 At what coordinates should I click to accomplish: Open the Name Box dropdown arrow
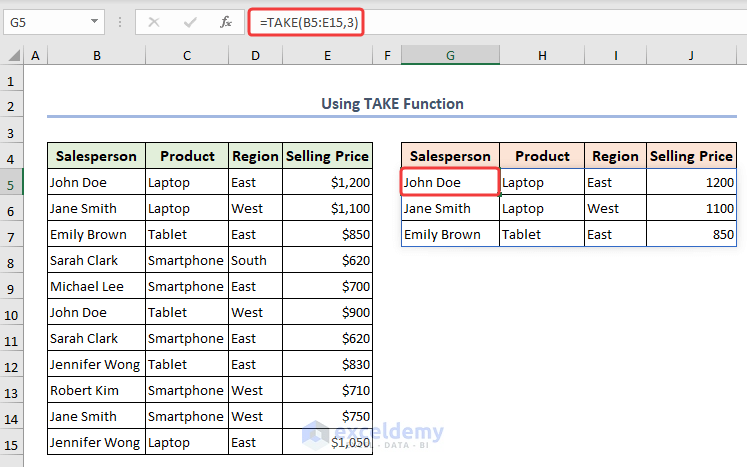(x=93, y=21)
